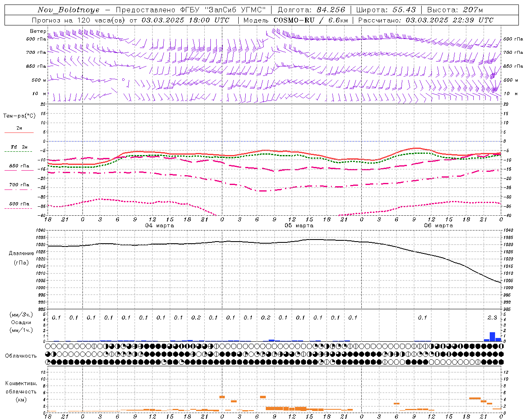Click the '(км)' unit in convective panel
Image resolution: width=525 pixels, height=420 pixels.
21,399
